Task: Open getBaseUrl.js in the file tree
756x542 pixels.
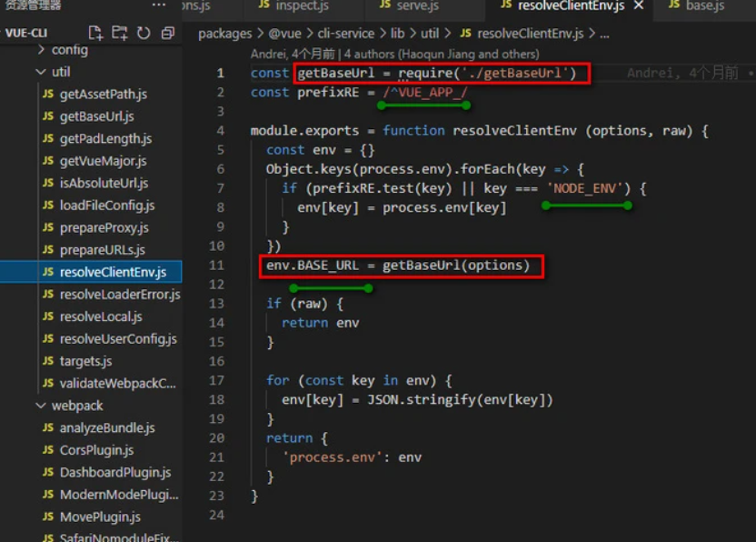Action: pos(97,116)
